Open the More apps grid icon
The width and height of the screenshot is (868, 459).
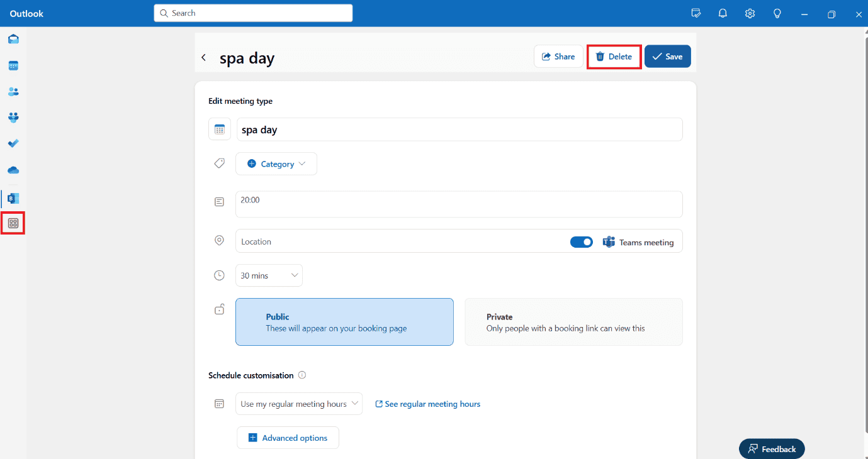tap(13, 223)
